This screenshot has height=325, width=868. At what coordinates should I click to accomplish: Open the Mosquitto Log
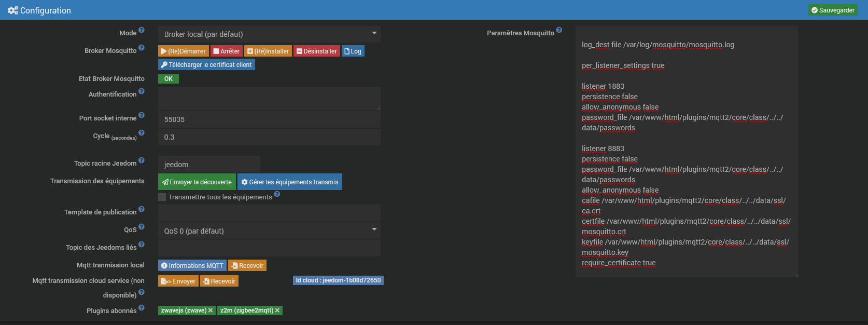click(353, 51)
